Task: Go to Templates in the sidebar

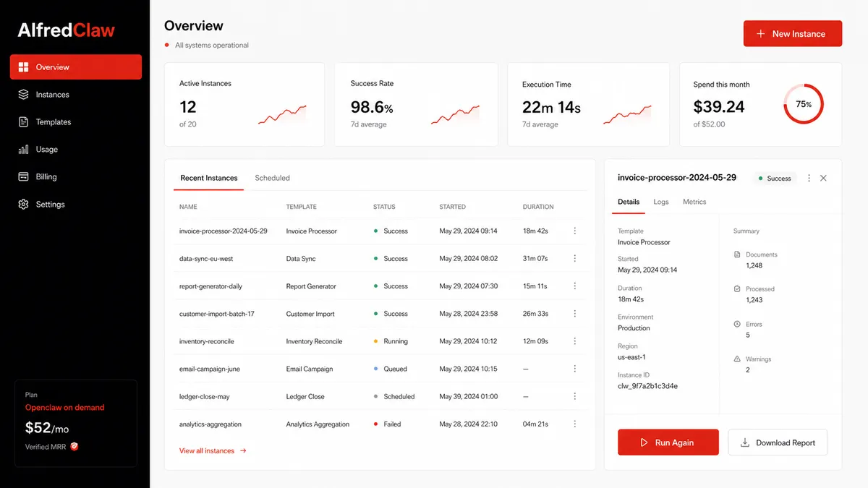Action: pyautogui.click(x=76, y=122)
